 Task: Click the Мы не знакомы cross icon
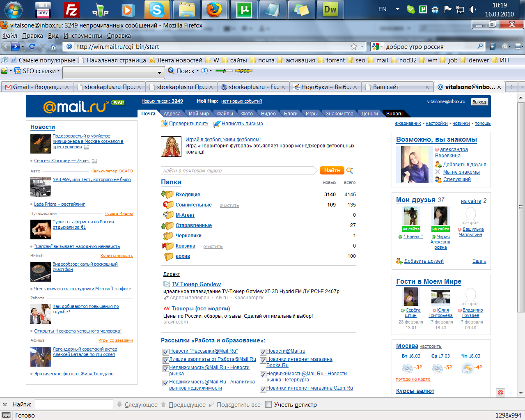[438, 172]
